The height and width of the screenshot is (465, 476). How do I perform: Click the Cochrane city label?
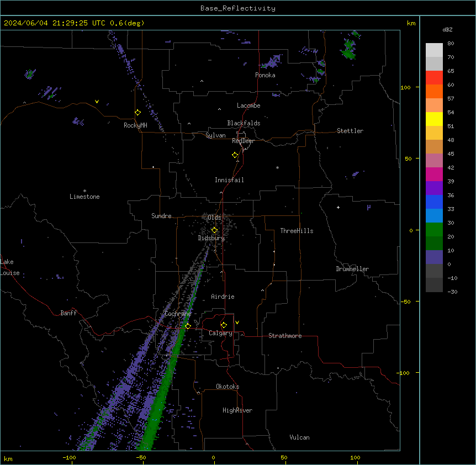[x=178, y=314]
